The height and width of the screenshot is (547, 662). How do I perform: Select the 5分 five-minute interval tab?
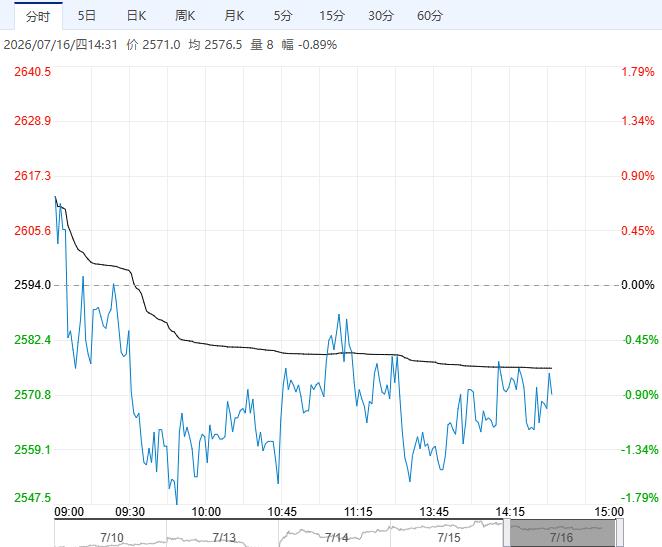(283, 16)
